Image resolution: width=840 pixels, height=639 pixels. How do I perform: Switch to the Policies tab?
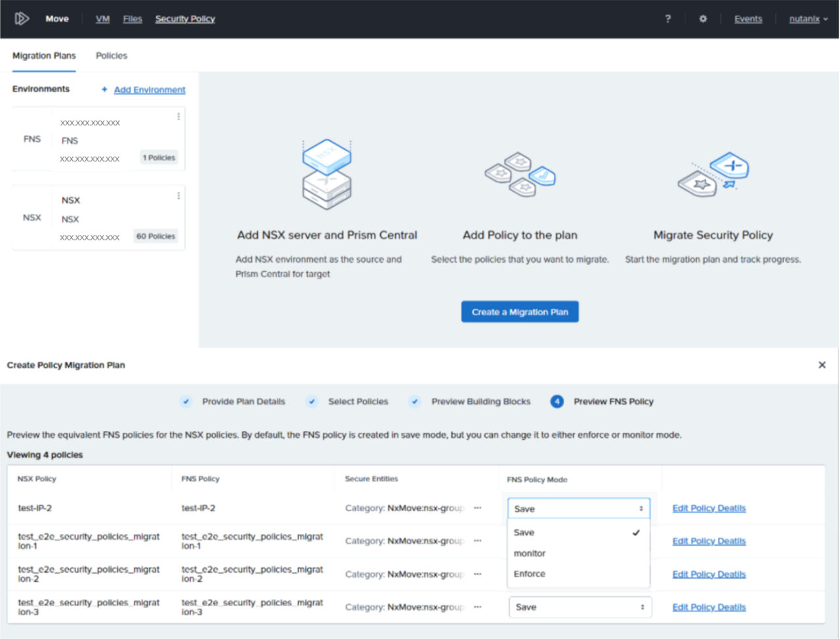coord(111,56)
